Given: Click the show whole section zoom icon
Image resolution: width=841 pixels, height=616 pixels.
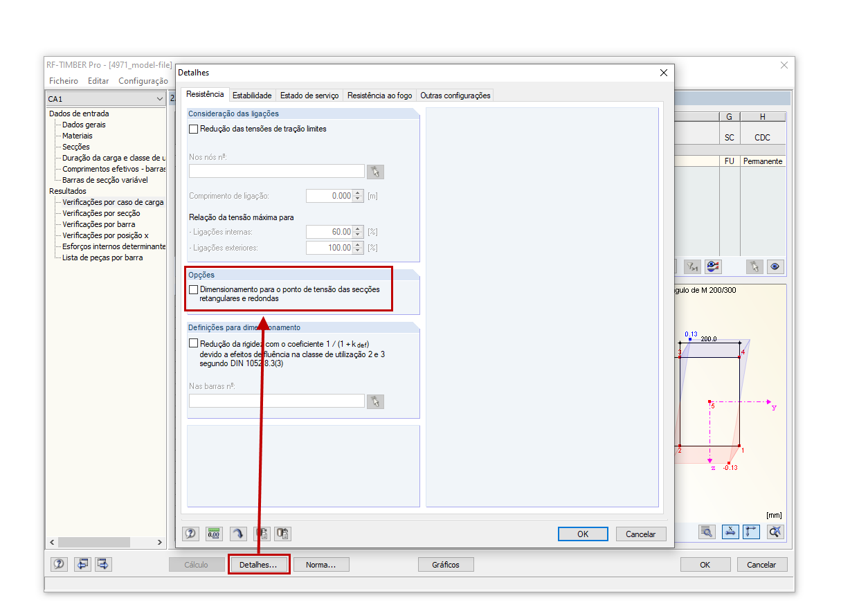Looking at the screenshot, I should pos(775,532).
